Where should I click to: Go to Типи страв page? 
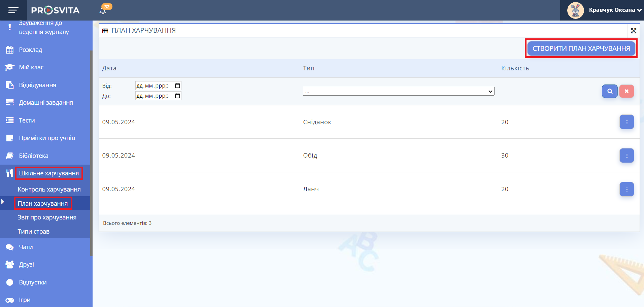pyautogui.click(x=33, y=232)
